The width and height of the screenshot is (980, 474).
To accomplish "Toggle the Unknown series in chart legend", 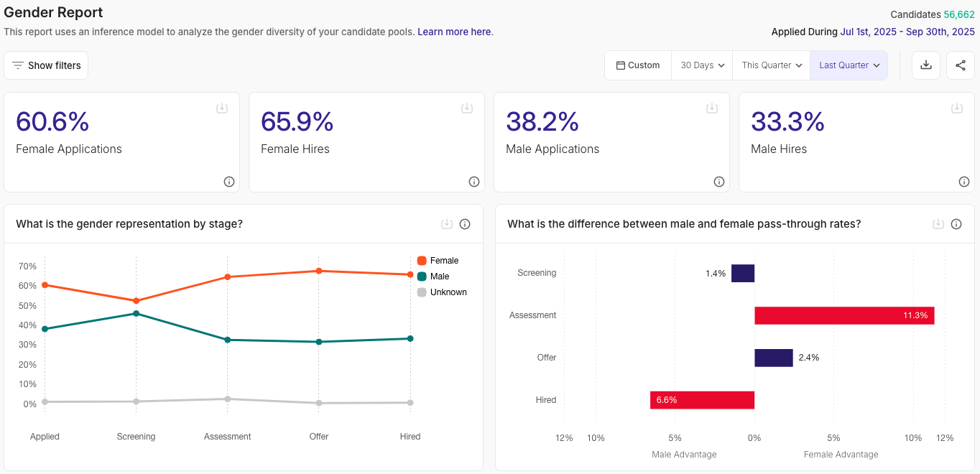I will [x=442, y=292].
